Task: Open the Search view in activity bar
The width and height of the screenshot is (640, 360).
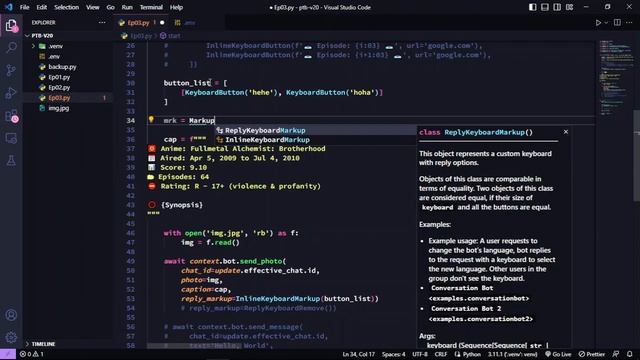Action: pos(11,48)
